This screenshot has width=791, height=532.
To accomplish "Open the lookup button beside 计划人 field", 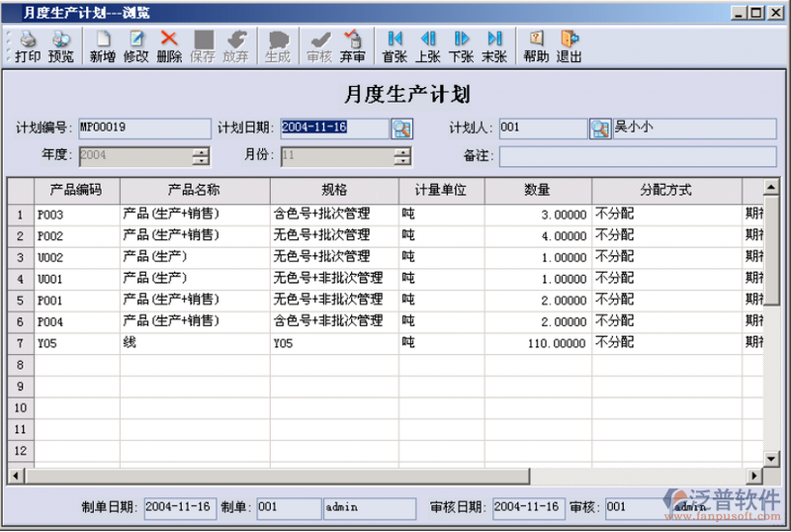I will click(600, 129).
